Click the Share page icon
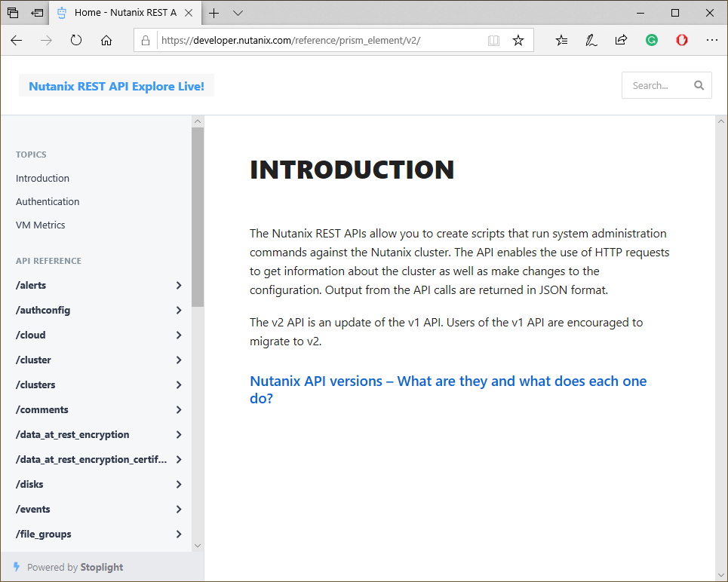Viewport: 728px width, 582px height. coord(621,41)
